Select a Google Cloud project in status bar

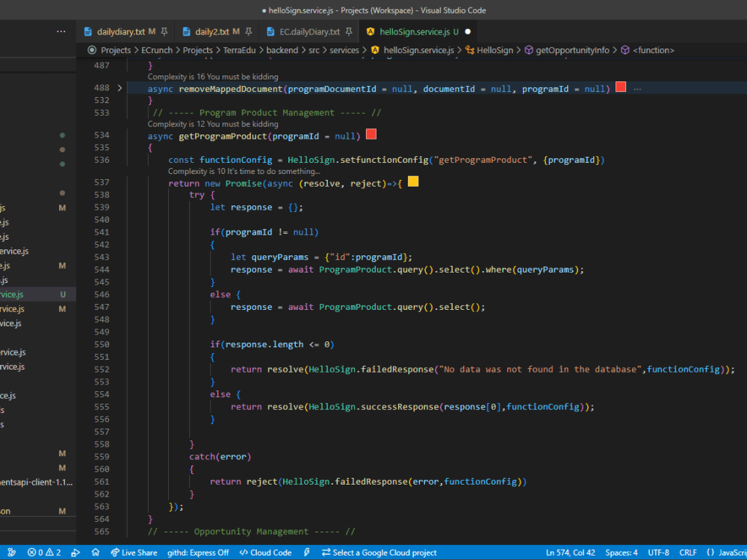pos(379,553)
